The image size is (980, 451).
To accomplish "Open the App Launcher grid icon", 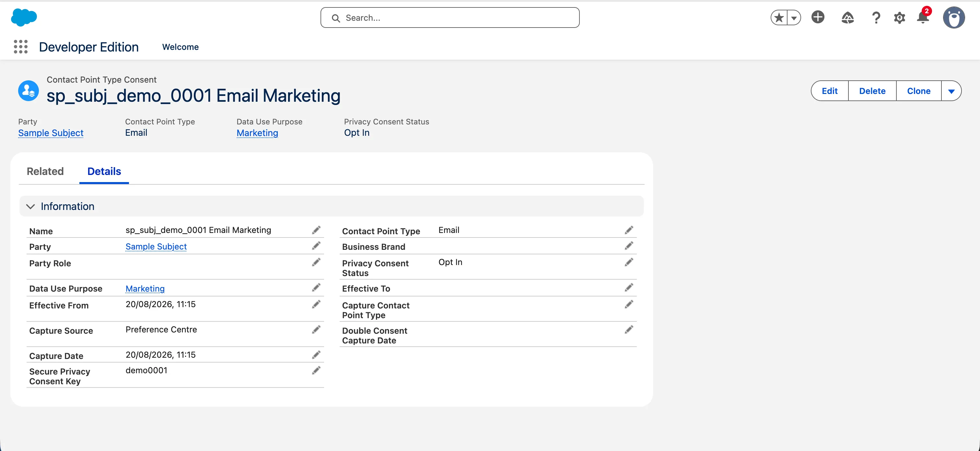I will point(20,47).
